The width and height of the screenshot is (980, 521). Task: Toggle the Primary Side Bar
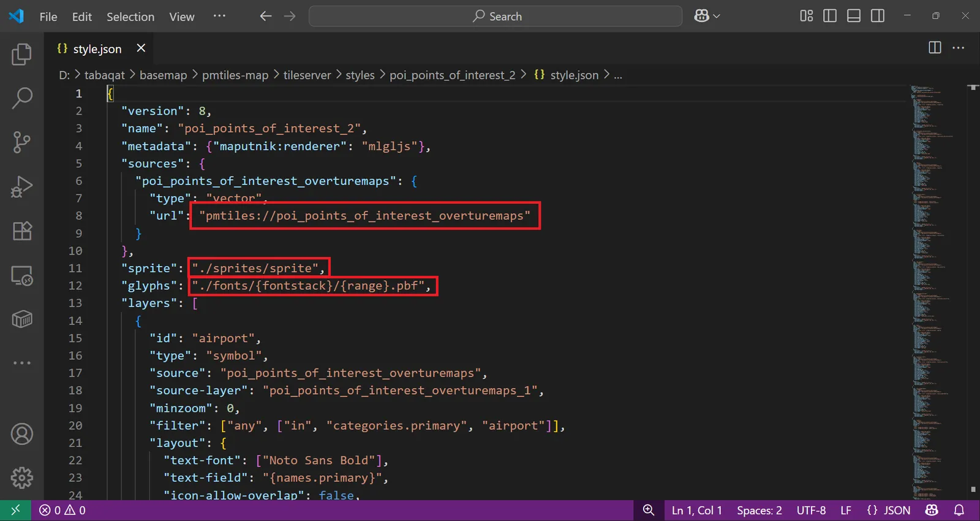click(830, 16)
